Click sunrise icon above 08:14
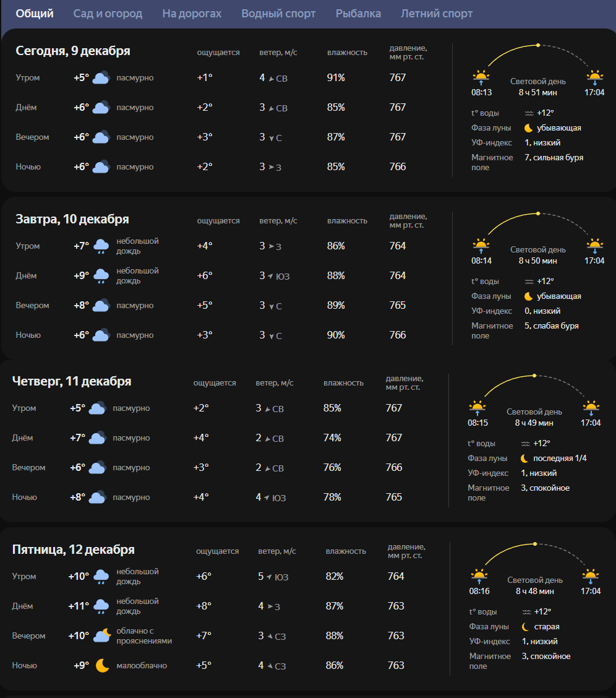The height and width of the screenshot is (698, 616). tap(481, 246)
